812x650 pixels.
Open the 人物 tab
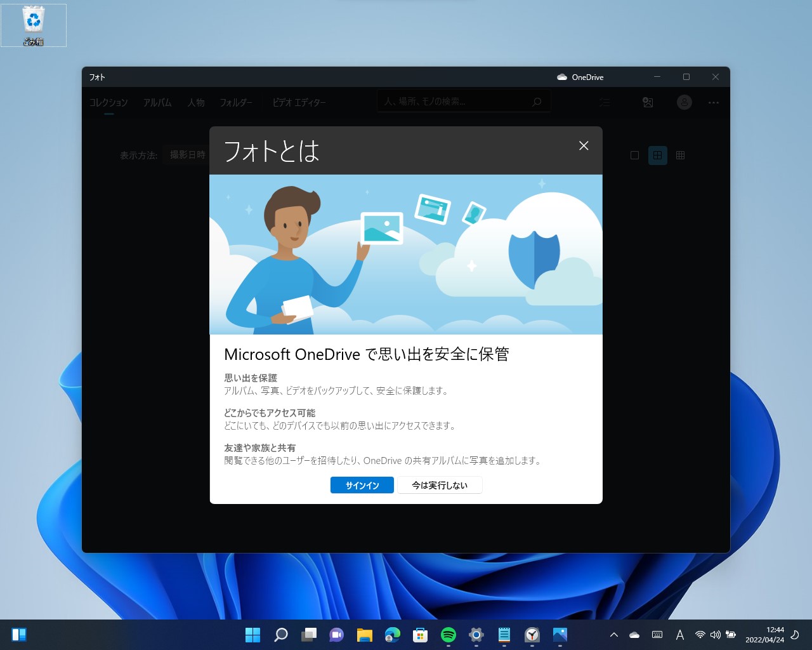[196, 102]
